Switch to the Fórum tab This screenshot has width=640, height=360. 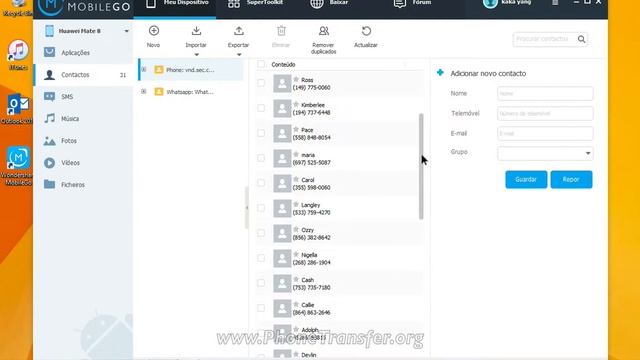click(412, 5)
